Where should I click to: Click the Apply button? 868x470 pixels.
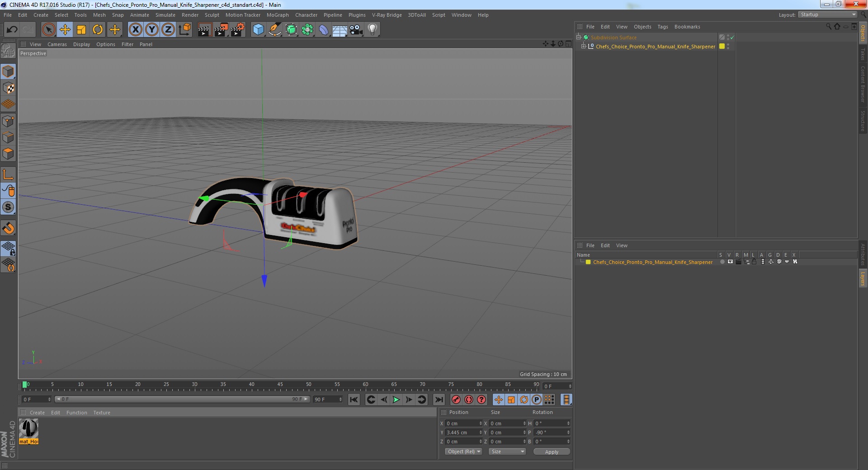pyautogui.click(x=552, y=452)
